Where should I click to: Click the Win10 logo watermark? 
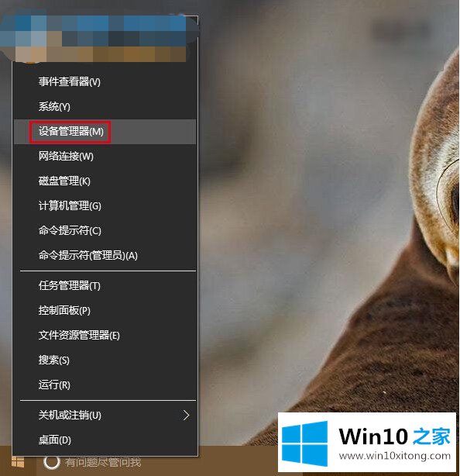(x=304, y=443)
